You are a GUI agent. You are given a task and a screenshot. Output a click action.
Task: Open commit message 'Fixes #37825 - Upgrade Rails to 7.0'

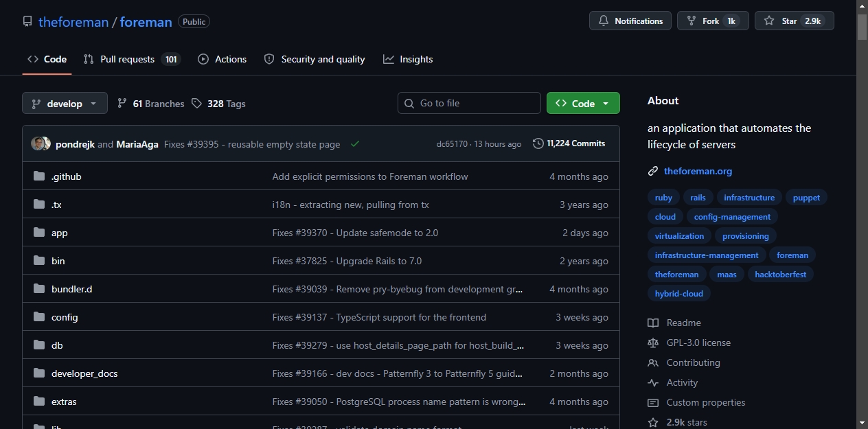point(347,261)
